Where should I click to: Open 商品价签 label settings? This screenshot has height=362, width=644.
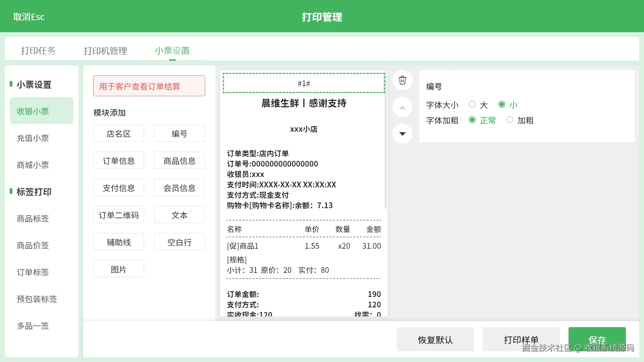tap(33, 245)
